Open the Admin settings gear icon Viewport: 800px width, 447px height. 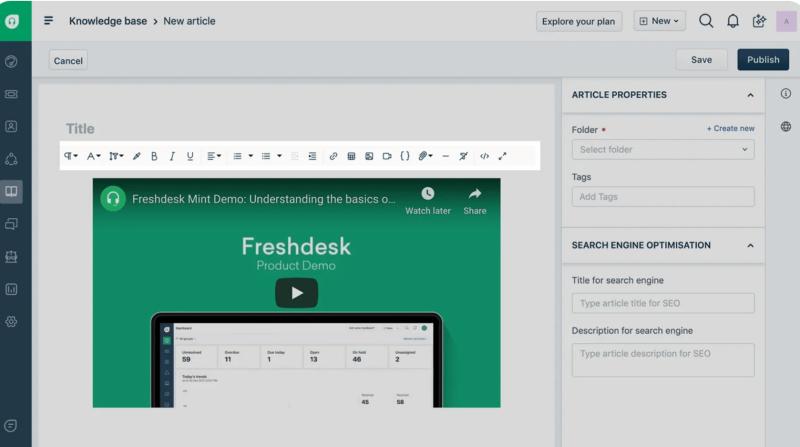pos(11,321)
